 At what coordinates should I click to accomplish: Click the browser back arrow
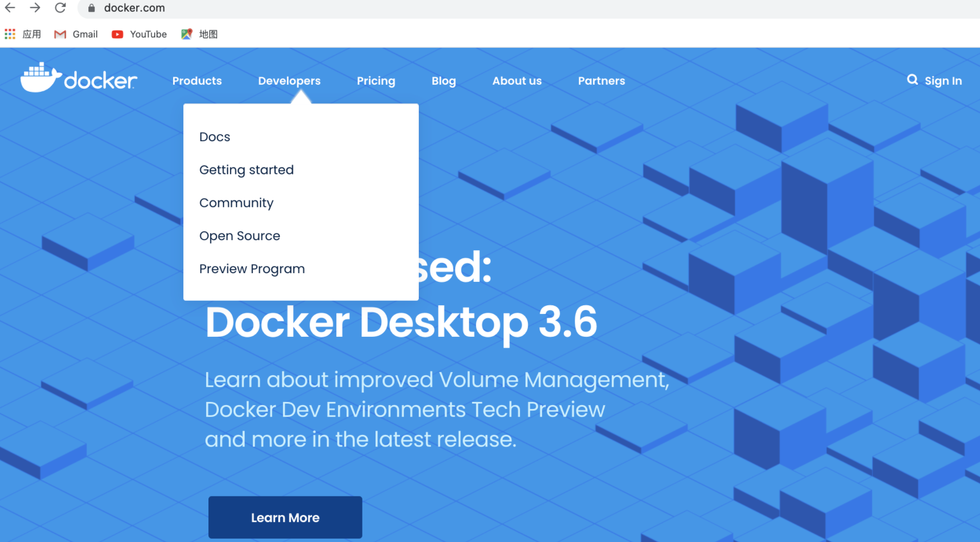tap(10, 8)
